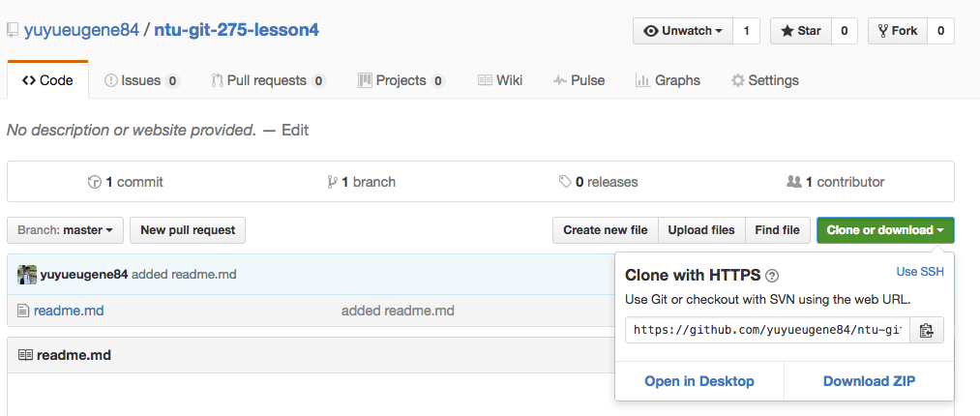The height and width of the screenshot is (416, 980).
Task: Click Open in Desktop
Action: point(699,381)
